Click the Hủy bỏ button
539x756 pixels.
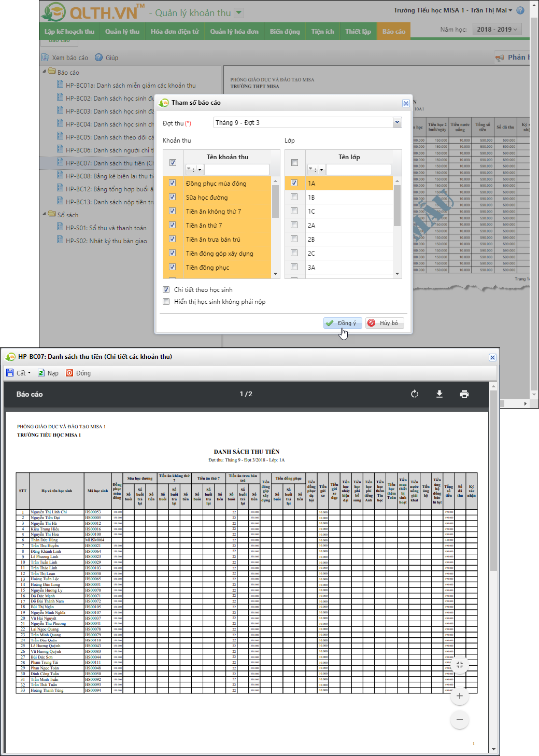click(x=385, y=323)
